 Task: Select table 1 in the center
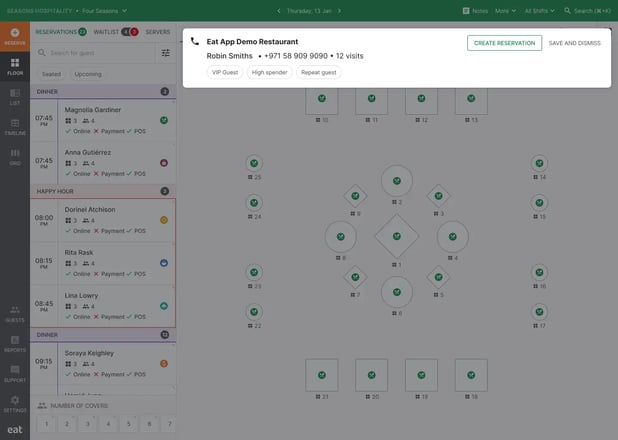pyautogui.click(x=397, y=236)
